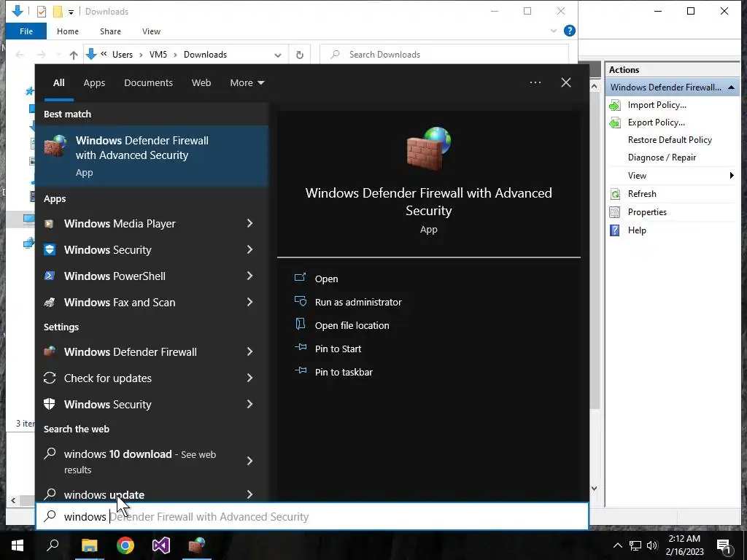The width and height of the screenshot is (747, 560).
Task: Open the Windows Start menu
Action: point(18,545)
